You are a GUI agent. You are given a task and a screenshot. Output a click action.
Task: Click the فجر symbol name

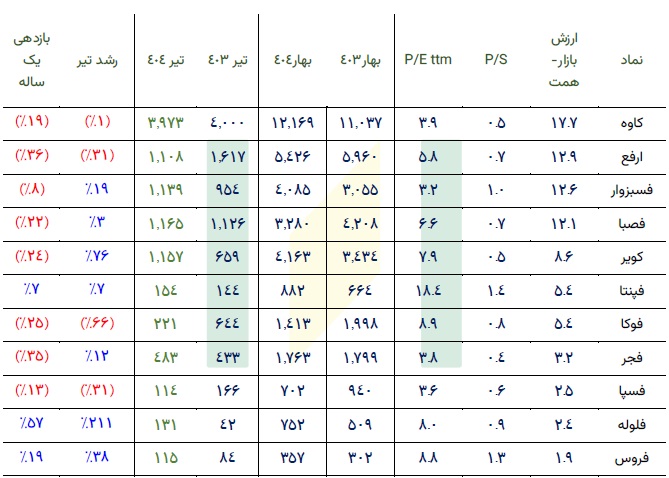coord(631,358)
